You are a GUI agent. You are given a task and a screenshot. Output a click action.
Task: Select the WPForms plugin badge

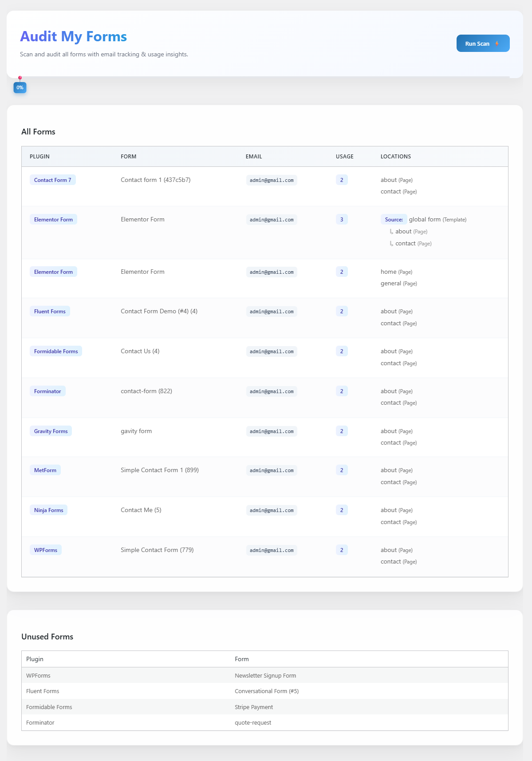46,550
